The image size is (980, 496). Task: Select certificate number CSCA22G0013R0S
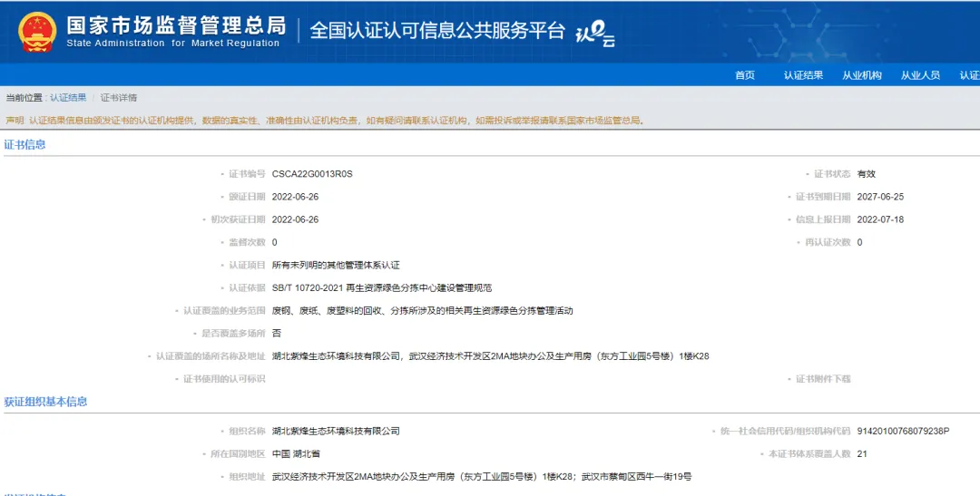click(312, 174)
